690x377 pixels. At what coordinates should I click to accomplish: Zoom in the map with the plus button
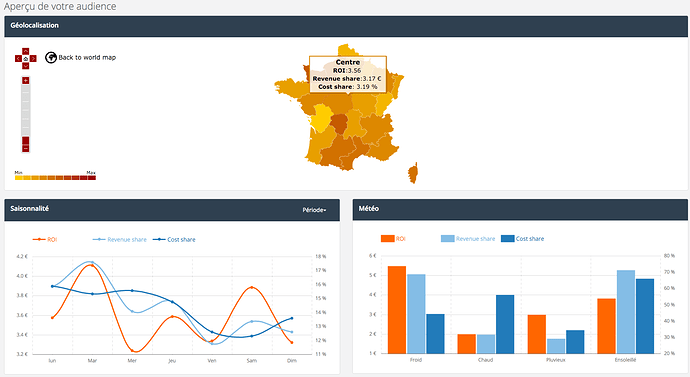click(x=26, y=81)
